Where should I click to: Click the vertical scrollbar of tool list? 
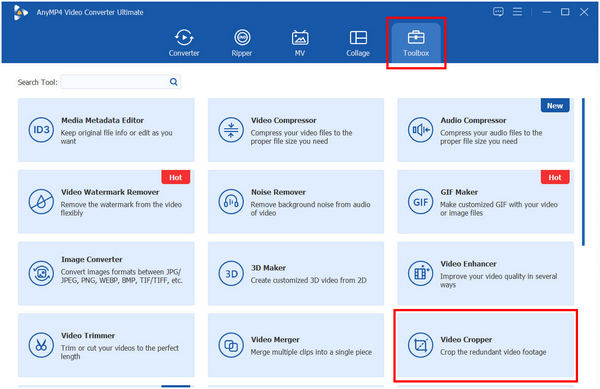583,172
